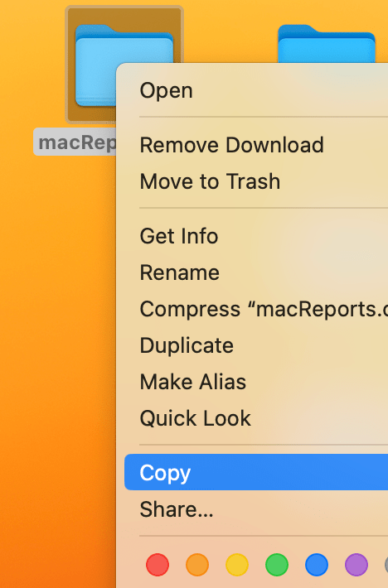Click the macRep folder name label

(77, 142)
